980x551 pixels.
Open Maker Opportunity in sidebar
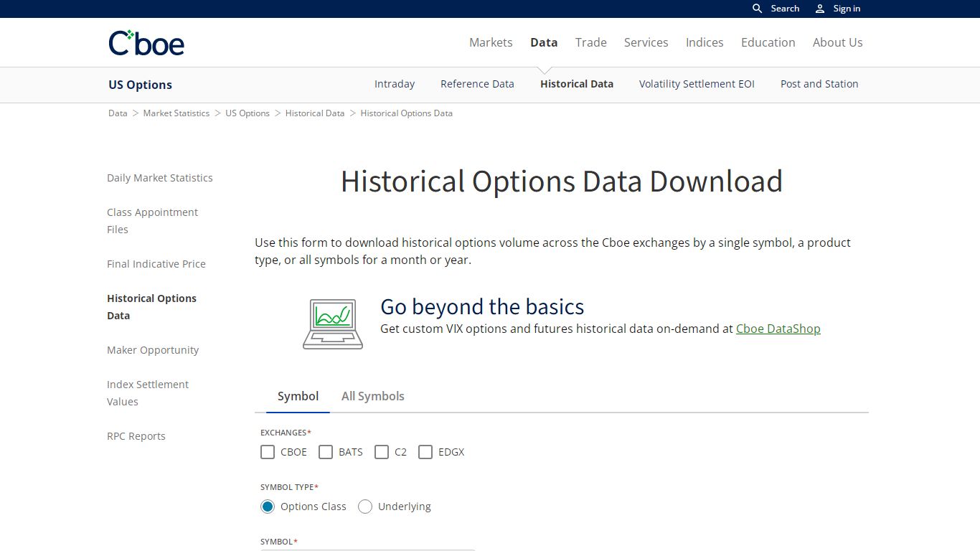tap(153, 350)
